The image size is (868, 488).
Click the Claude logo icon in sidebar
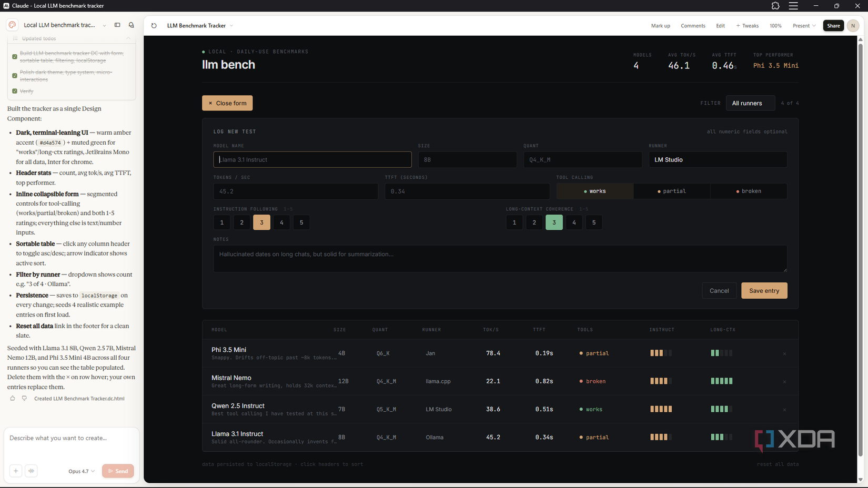click(13, 25)
